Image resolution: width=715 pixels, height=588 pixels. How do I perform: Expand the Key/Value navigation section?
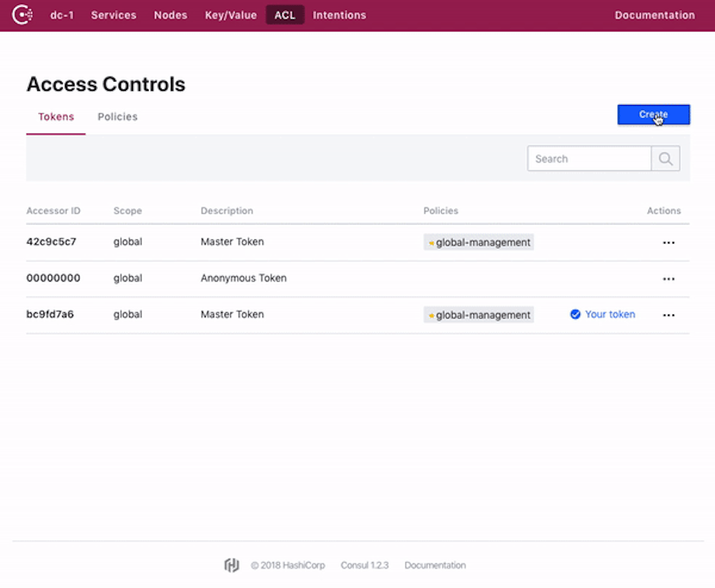pyautogui.click(x=230, y=14)
